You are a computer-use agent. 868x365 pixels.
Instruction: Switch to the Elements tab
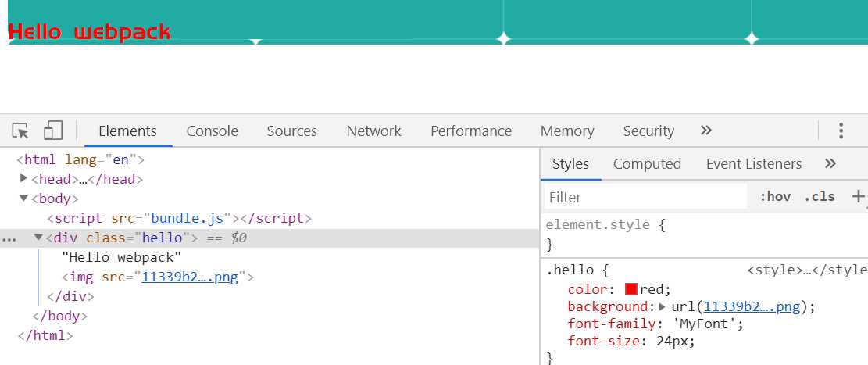click(128, 131)
